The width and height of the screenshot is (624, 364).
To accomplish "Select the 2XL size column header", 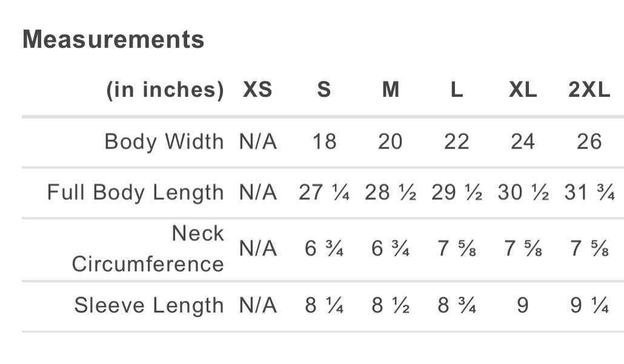I will (x=589, y=90).
